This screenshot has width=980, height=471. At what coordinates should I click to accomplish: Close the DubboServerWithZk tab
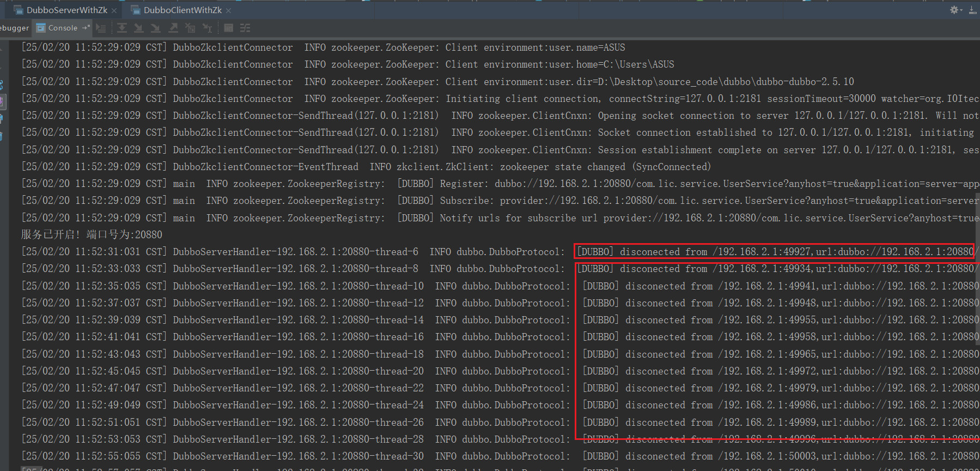[x=114, y=10]
